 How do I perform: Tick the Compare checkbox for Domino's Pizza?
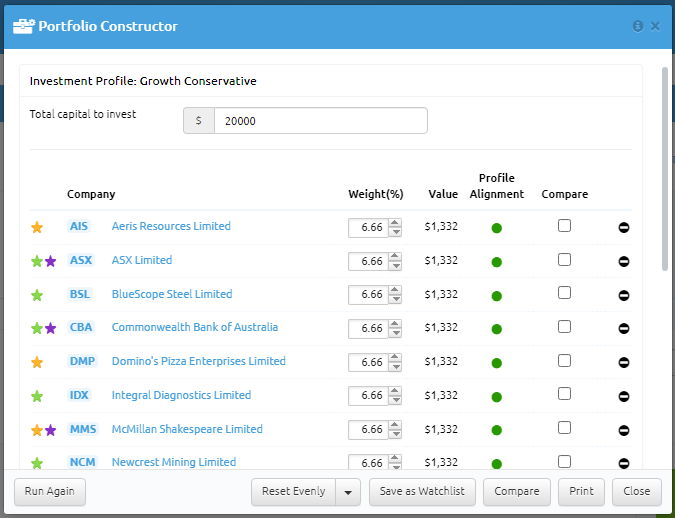point(564,360)
